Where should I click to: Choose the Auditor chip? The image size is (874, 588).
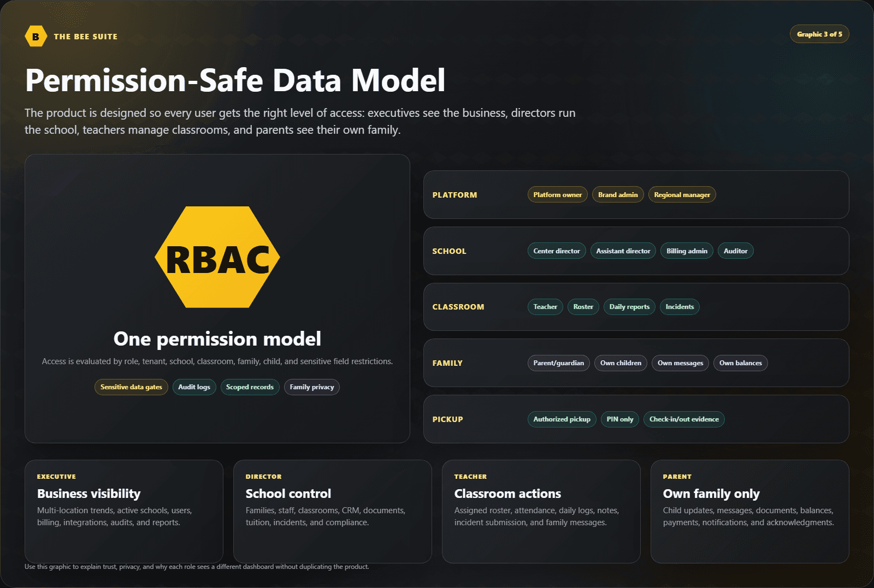tap(735, 251)
